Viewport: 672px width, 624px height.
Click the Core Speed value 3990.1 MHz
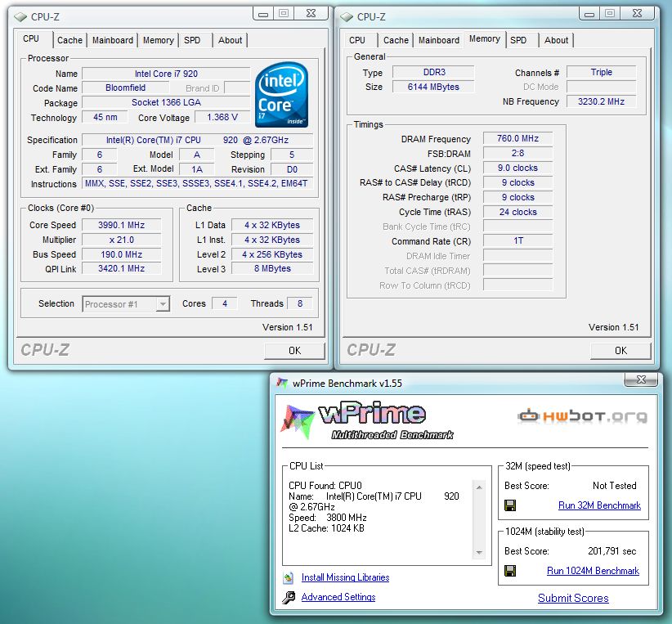pyautogui.click(x=121, y=225)
